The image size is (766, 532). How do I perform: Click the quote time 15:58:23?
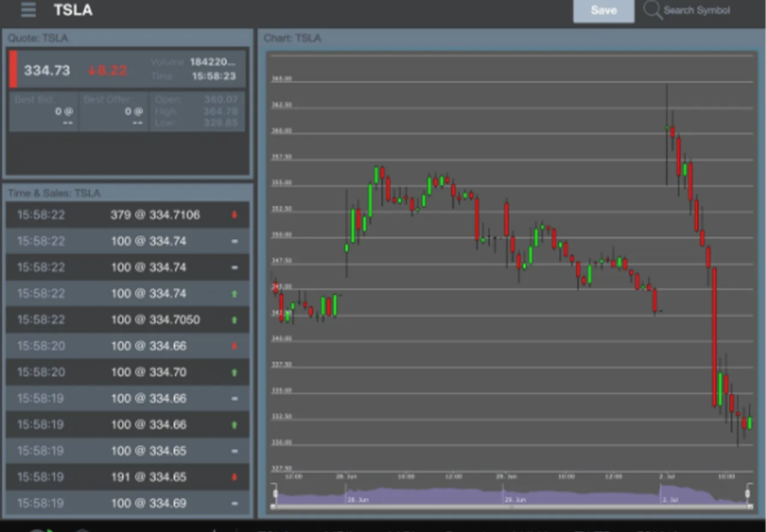214,76
